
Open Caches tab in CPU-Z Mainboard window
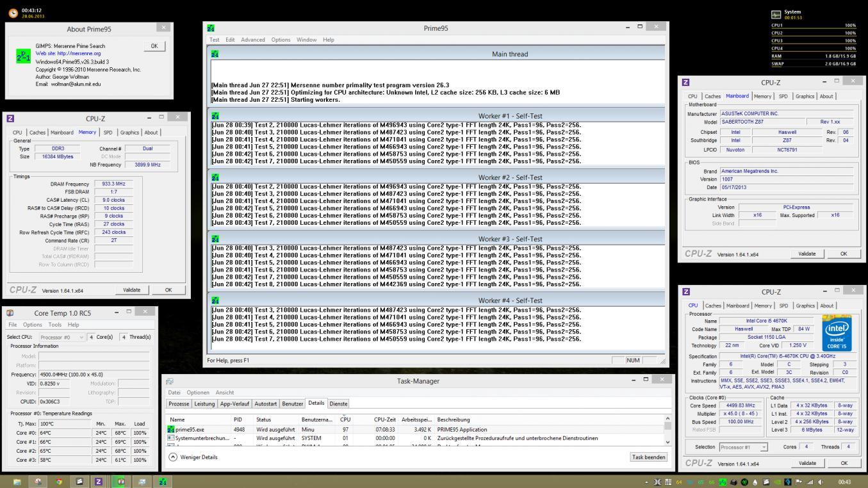click(712, 96)
